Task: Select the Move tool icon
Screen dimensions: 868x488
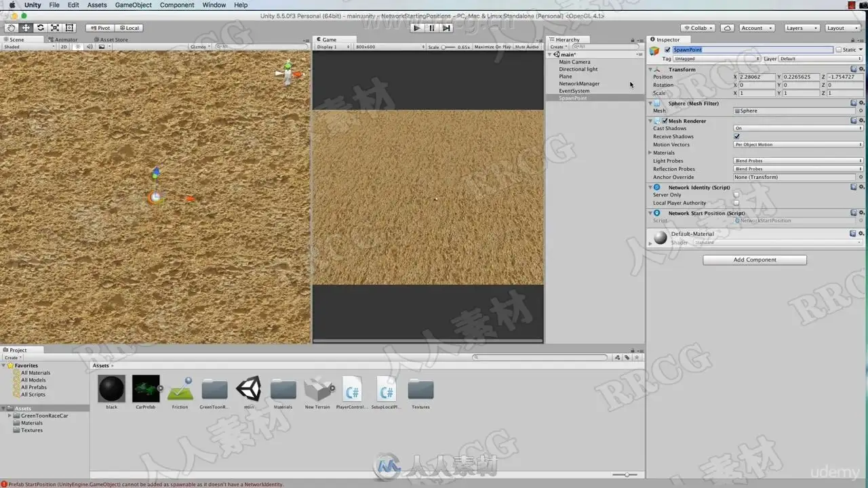Action: 26,28
